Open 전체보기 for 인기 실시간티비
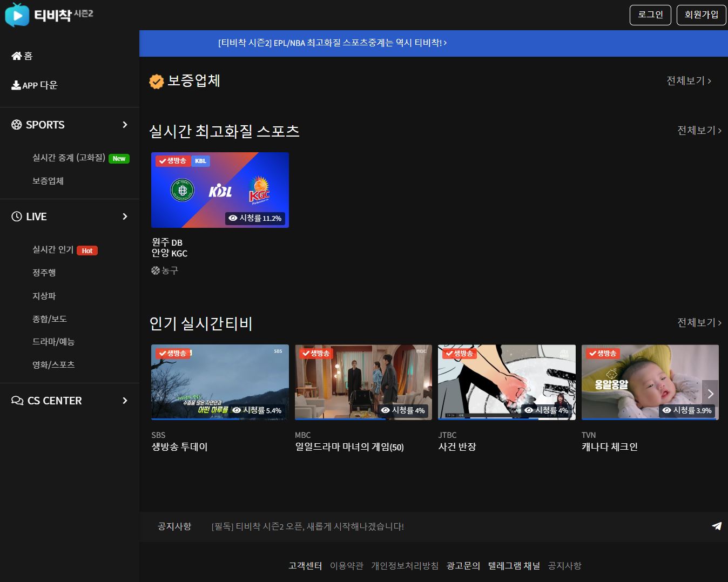The width and height of the screenshot is (728, 582). click(x=699, y=323)
